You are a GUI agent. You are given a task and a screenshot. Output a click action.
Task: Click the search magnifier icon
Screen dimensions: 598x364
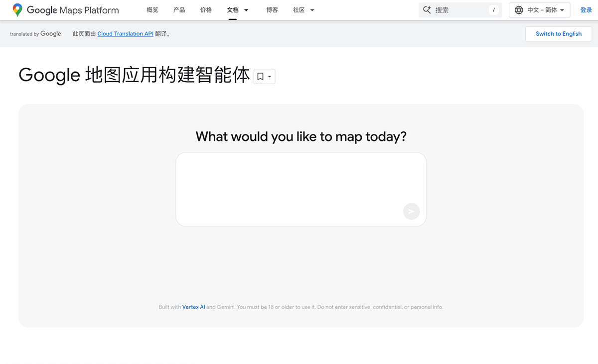click(427, 9)
